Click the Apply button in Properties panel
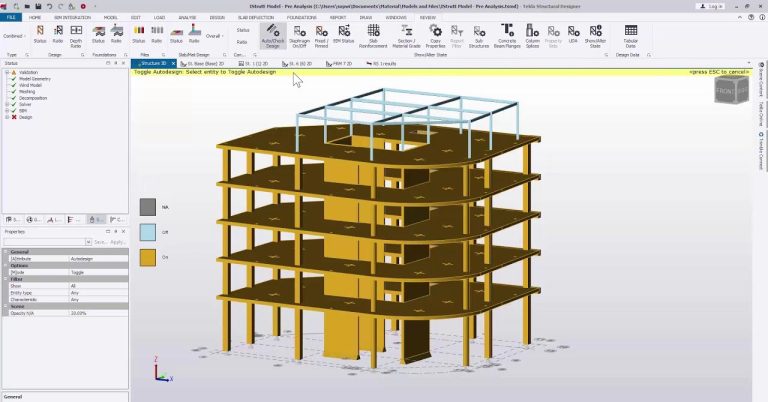768x402 pixels. (118, 242)
